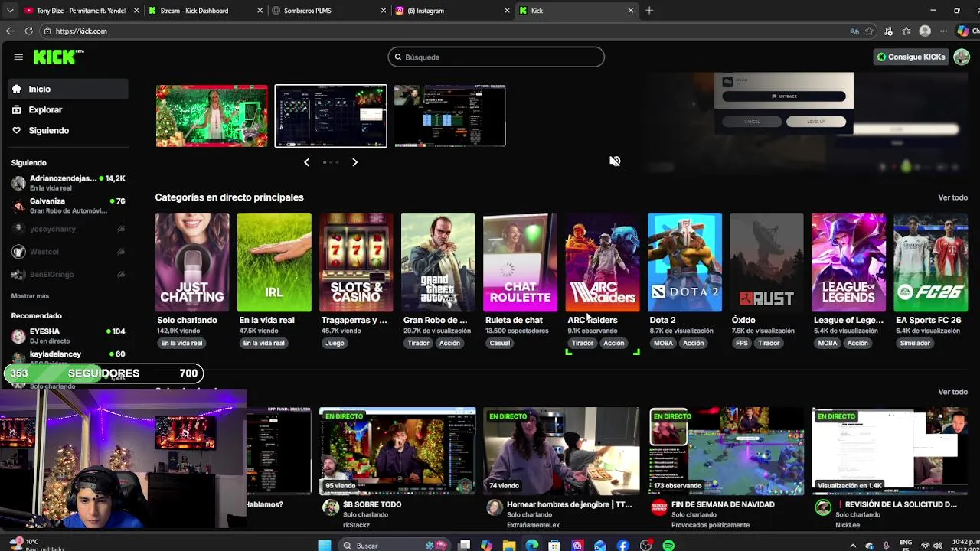This screenshot has width=980, height=551.
Task: Open the Hornear hombres de jengibre stream
Action: tap(561, 451)
